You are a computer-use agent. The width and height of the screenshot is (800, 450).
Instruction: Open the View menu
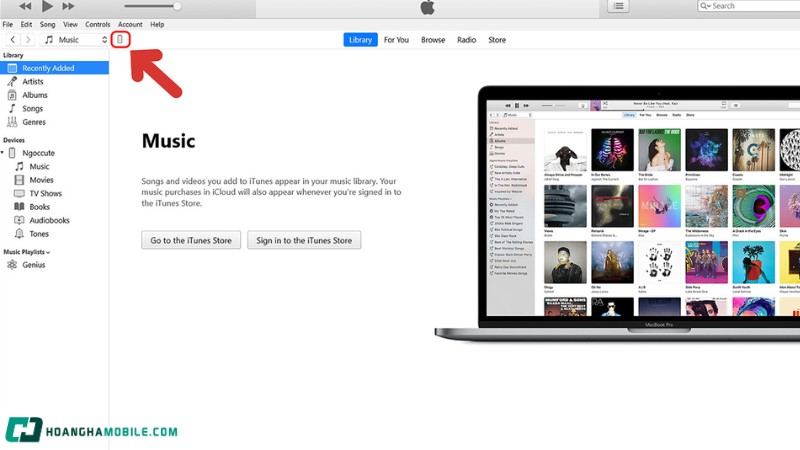70,24
